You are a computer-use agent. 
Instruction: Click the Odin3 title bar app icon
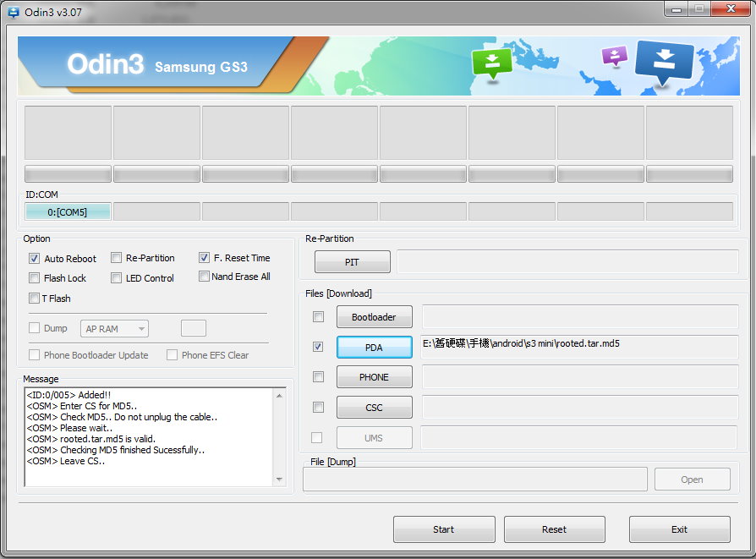[x=14, y=12]
